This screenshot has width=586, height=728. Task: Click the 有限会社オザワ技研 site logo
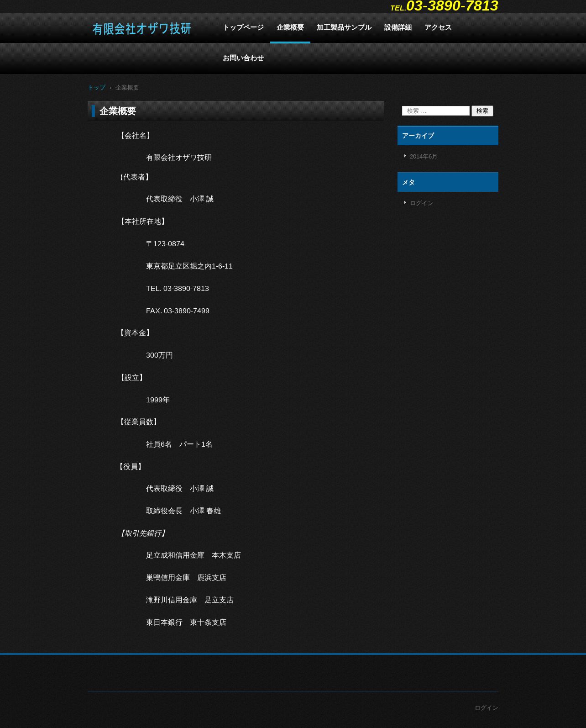coord(142,29)
